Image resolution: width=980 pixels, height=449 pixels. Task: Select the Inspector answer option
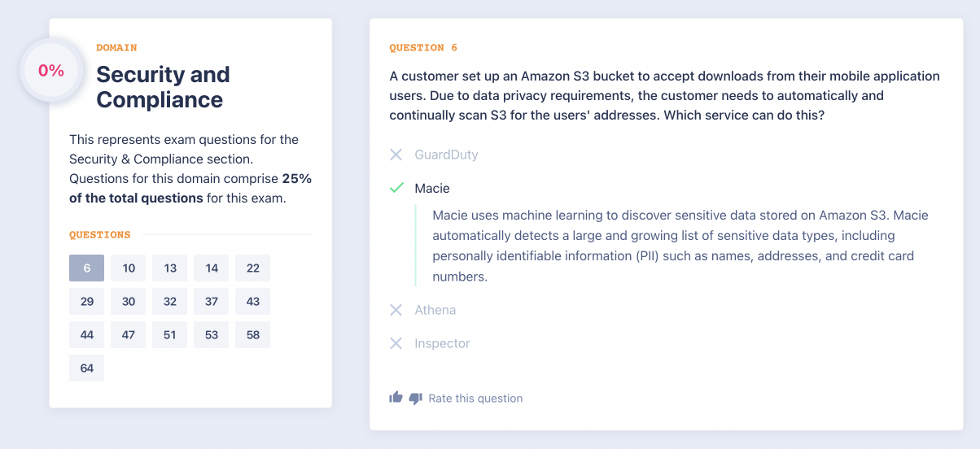tap(442, 343)
